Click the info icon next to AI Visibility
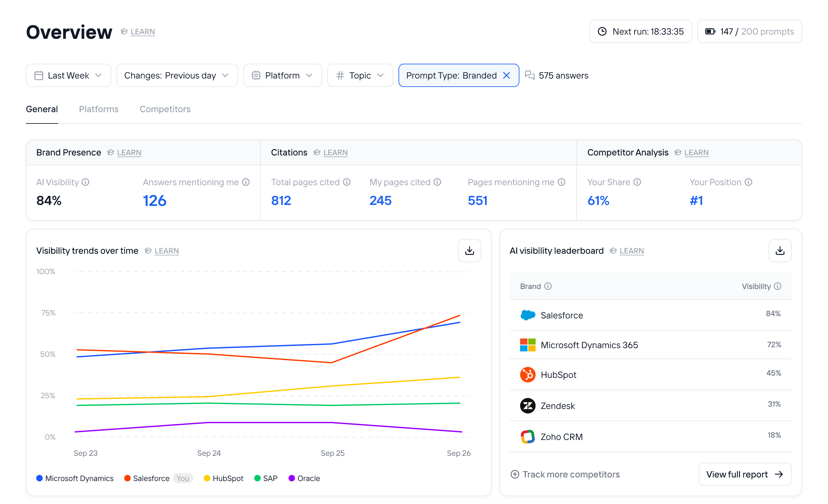 (x=86, y=182)
